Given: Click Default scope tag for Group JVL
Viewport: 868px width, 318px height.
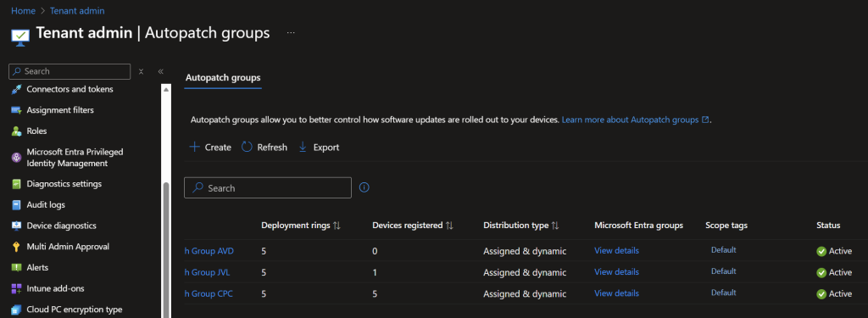Looking at the screenshot, I should 724,271.
